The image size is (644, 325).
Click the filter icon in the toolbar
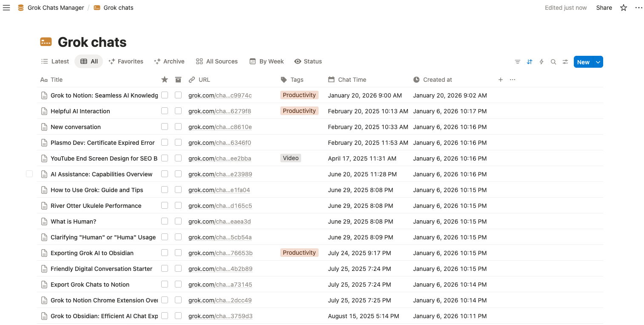pos(517,62)
